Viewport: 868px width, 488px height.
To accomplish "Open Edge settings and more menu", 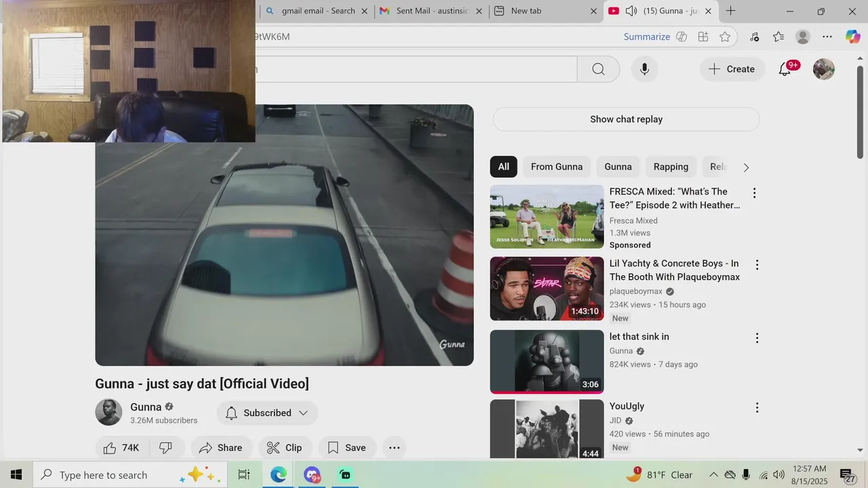I will (827, 37).
